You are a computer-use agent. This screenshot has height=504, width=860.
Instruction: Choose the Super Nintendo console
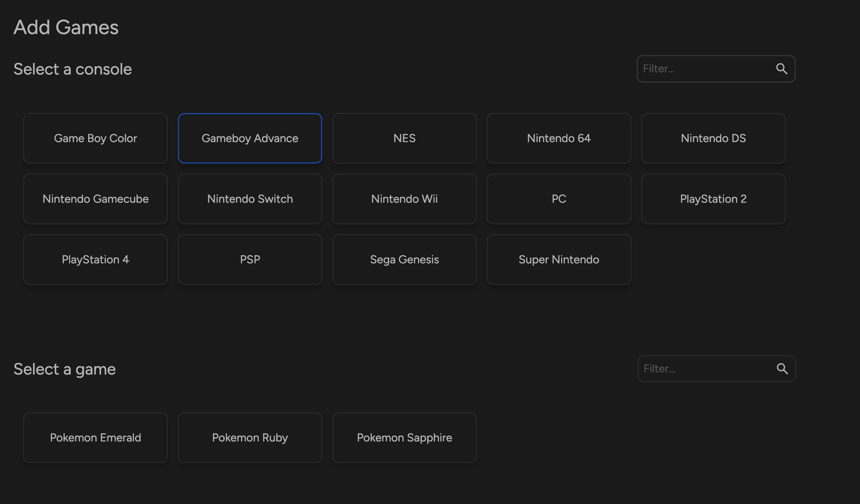(x=559, y=260)
